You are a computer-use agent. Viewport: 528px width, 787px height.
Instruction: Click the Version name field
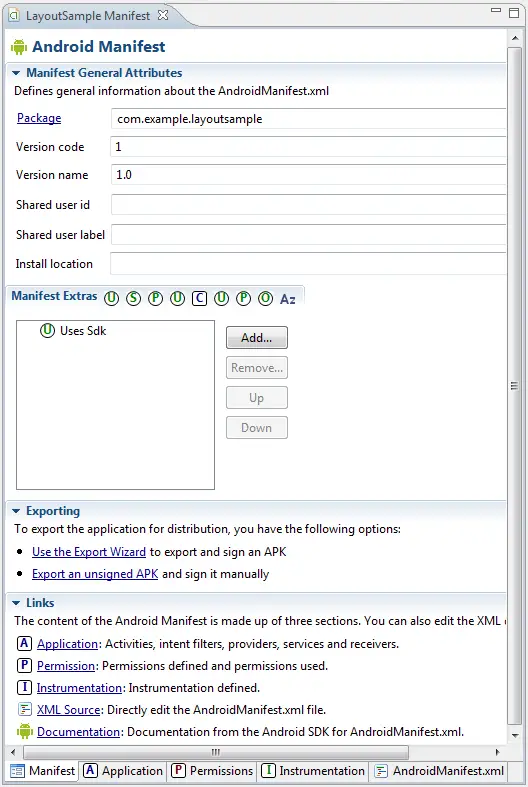[x=308, y=175]
